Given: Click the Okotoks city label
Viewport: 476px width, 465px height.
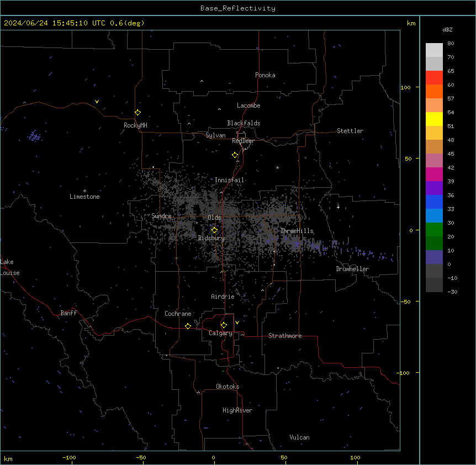Looking at the screenshot, I should [228, 387].
